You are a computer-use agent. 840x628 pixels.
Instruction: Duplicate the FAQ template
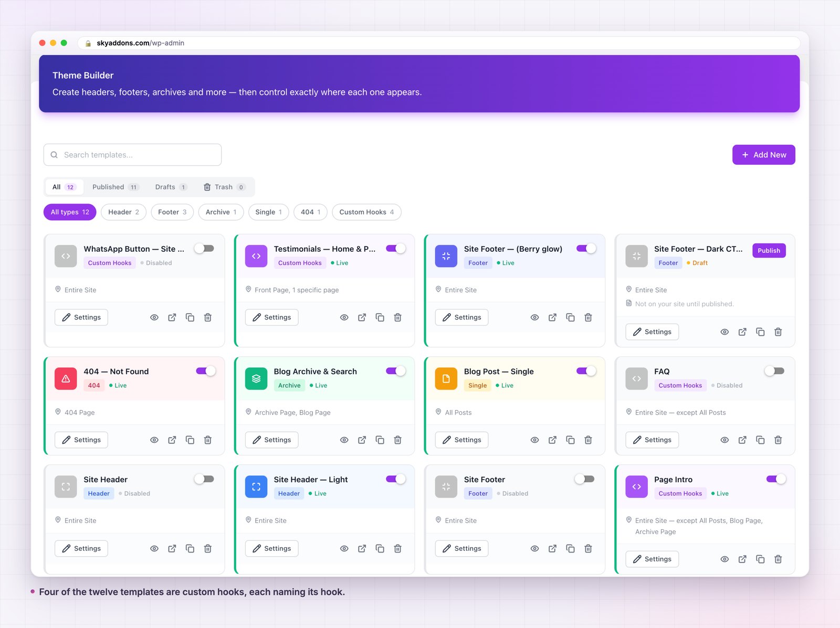click(x=760, y=440)
